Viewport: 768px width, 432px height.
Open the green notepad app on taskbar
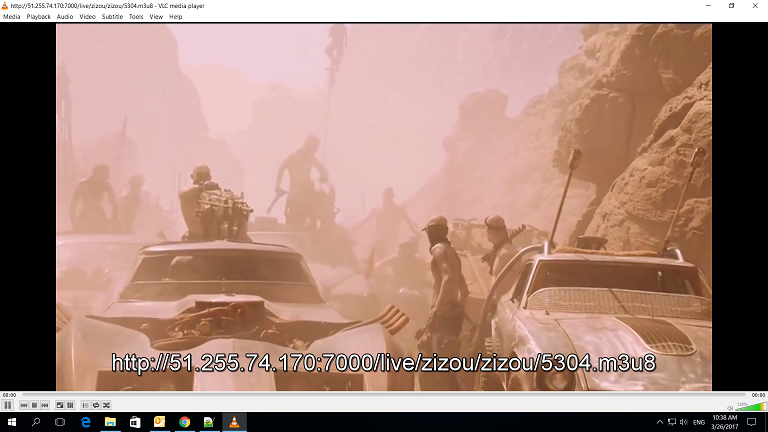(x=209, y=422)
